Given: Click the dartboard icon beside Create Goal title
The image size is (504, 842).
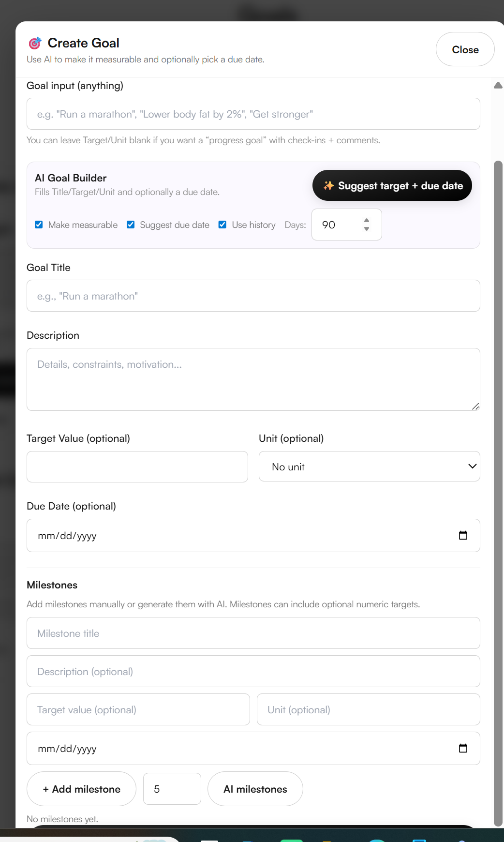Looking at the screenshot, I should pos(34,43).
